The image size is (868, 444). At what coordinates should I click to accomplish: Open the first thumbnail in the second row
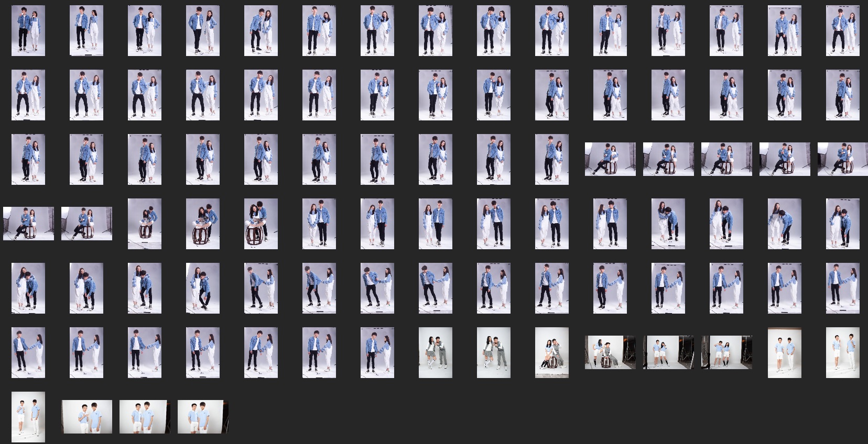point(28,95)
